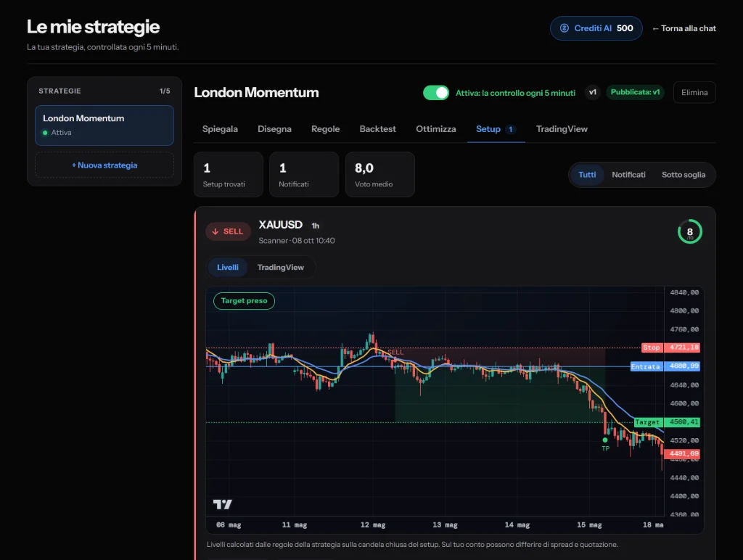The width and height of the screenshot is (743, 560).
Task: Click the Setup trovati stat card
Action: [229, 174]
